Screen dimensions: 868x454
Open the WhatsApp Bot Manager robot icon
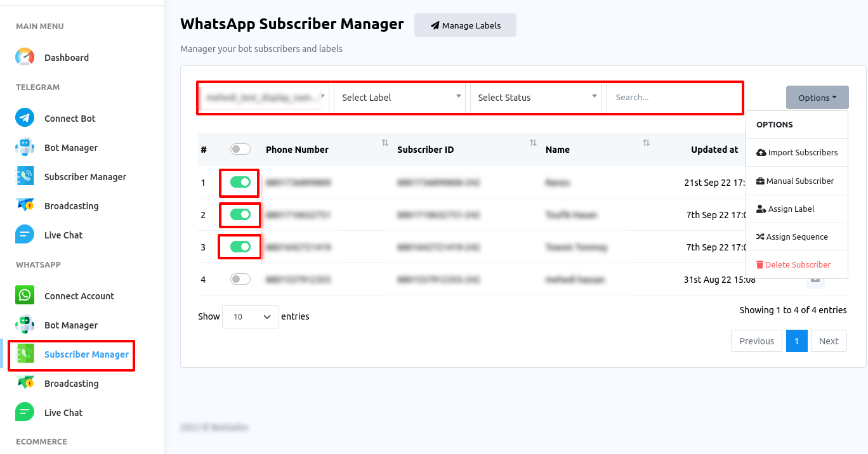coord(25,325)
